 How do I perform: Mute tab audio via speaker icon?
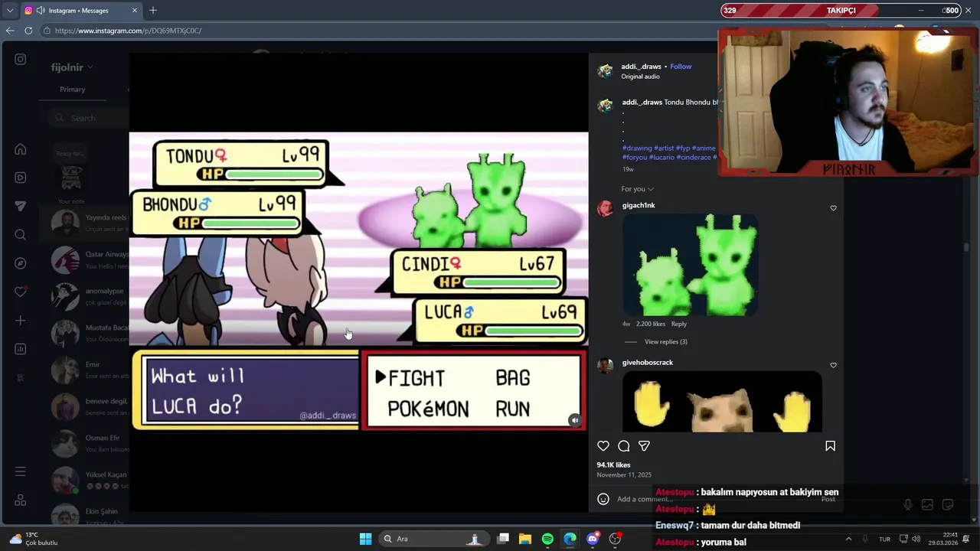[x=41, y=11]
